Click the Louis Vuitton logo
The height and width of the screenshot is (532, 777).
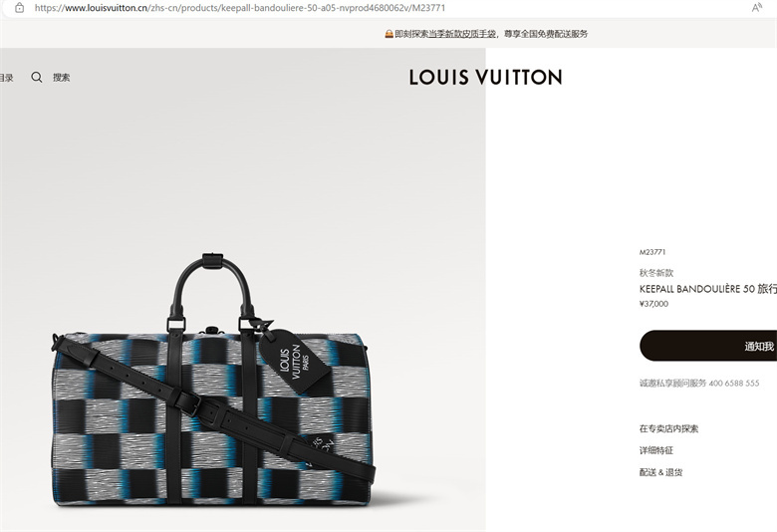click(x=486, y=78)
